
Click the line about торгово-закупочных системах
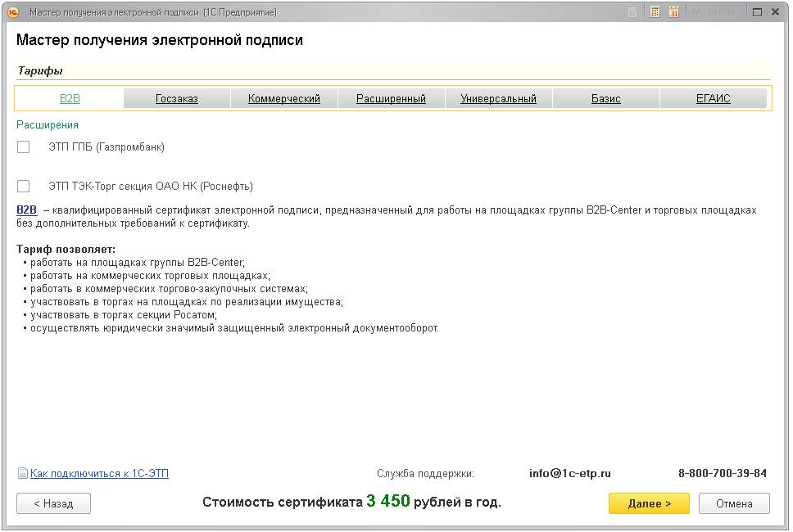click(x=169, y=288)
